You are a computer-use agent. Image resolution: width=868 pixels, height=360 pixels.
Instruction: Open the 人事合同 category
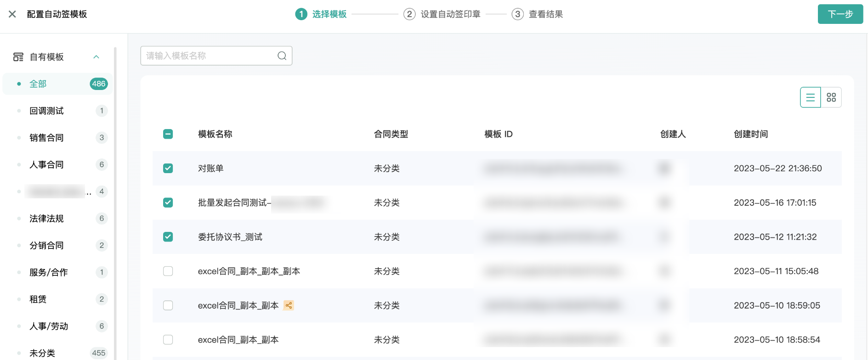[58, 164]
